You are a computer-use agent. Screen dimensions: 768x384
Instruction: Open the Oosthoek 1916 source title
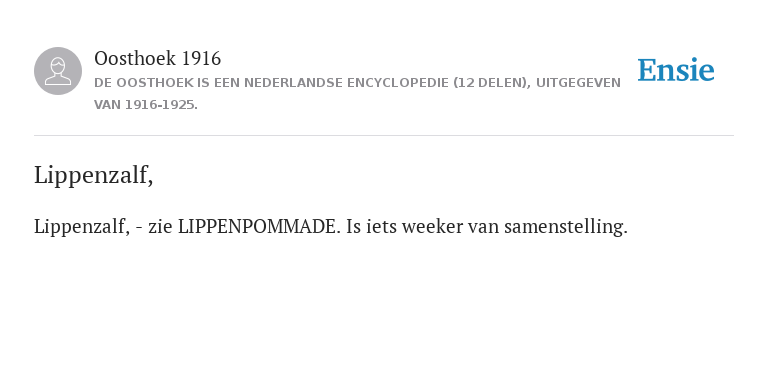pyautogui.click(x=157, y=58)
